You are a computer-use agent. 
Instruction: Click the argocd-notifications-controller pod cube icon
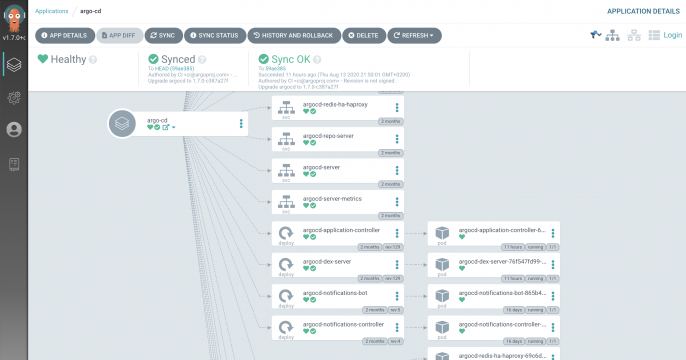tap(442, 327)
